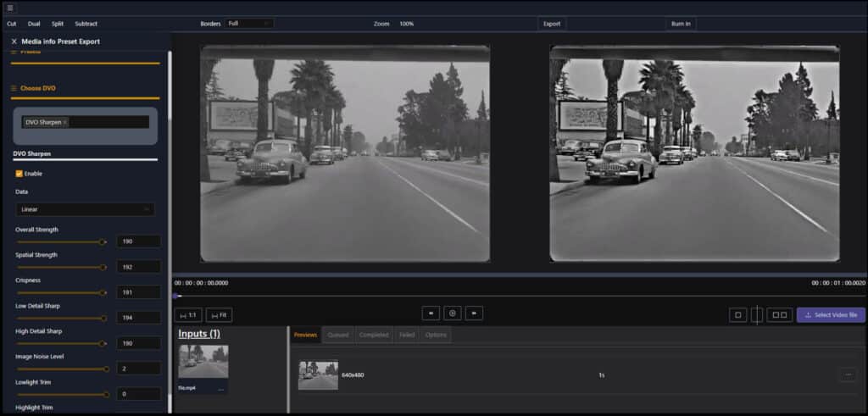Click the playhead marker on the timeline
Viewport: 868px width, 416px height.
point(176,296)
